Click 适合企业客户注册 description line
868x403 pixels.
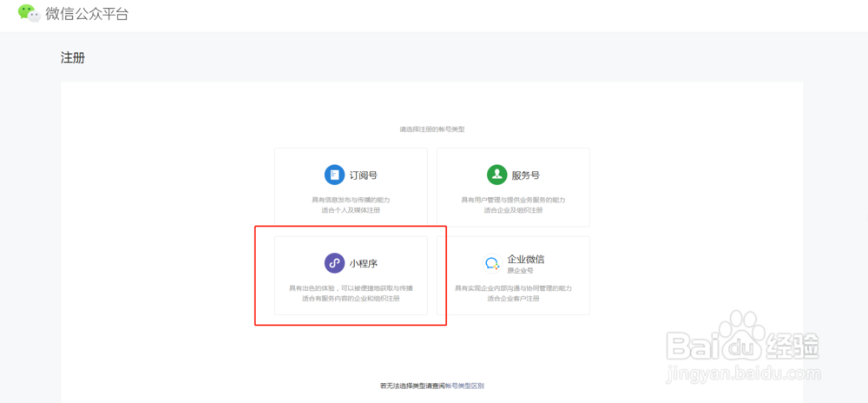tap(513, 299)
